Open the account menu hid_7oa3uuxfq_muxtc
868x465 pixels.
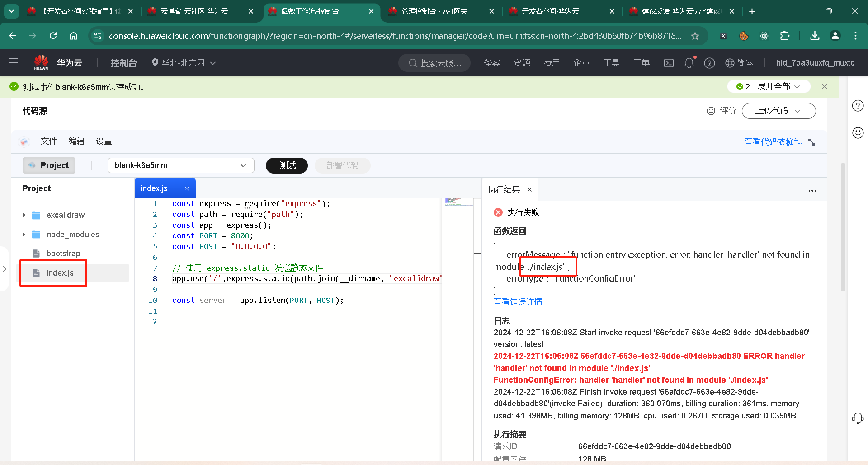tap(815, 63)
